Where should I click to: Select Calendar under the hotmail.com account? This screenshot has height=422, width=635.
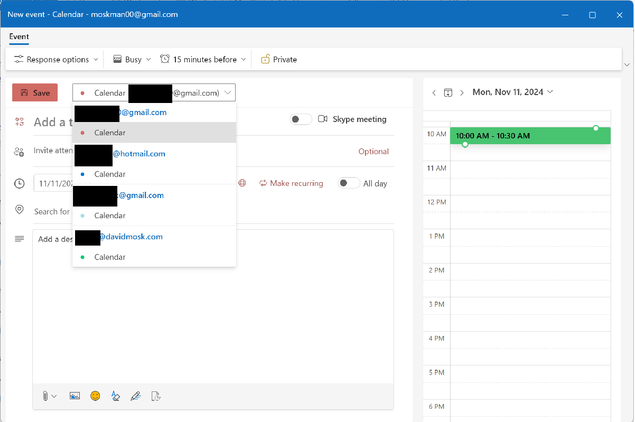tap(154, 174)
